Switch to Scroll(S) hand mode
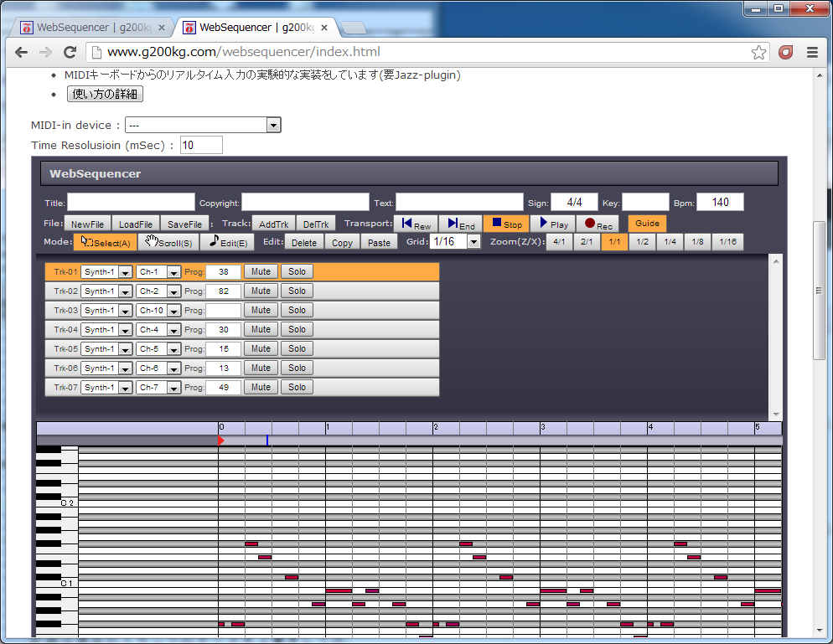The height and width of the screenshot is (644, 833). pyautogui.click(x=168, y=242)
